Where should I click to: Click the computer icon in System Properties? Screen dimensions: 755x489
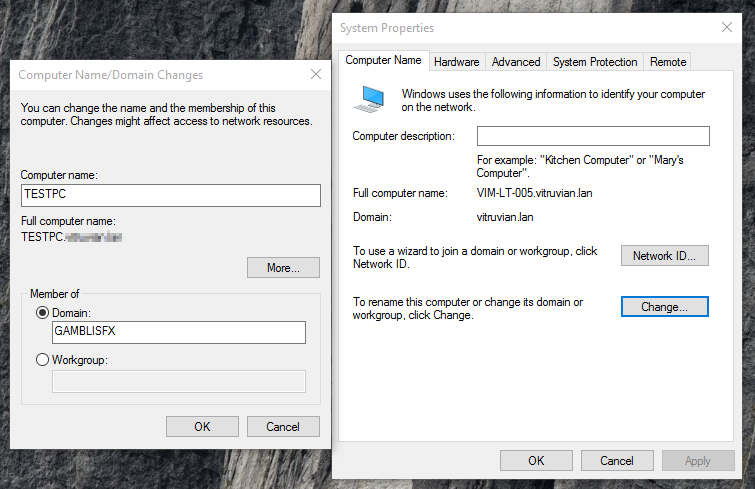372,99
